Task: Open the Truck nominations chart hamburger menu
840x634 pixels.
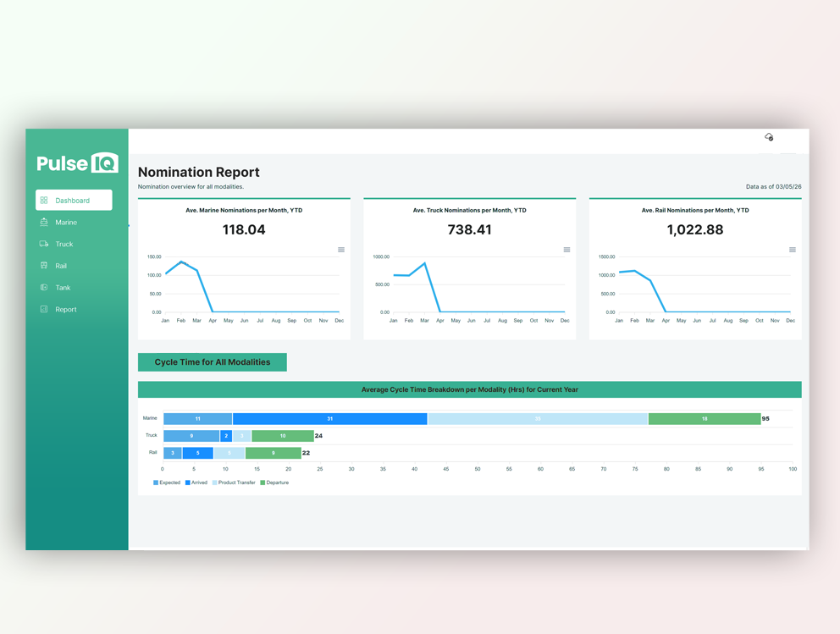Action: pyautogui.click(x=566, y=250)
